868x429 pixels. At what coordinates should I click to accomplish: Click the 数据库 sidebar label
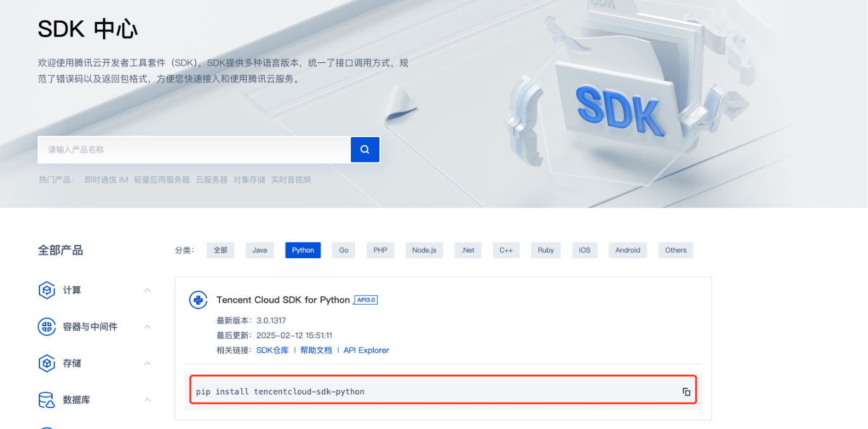(76, 400)
